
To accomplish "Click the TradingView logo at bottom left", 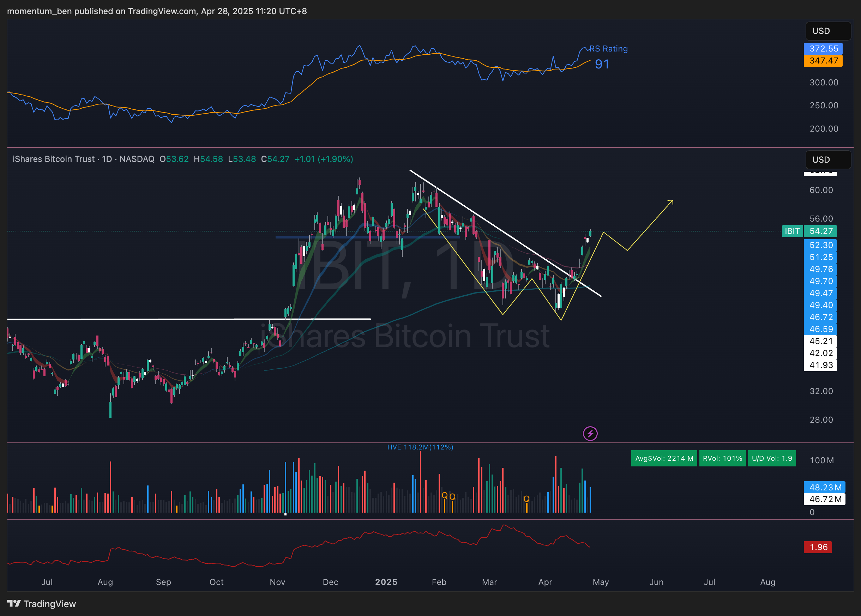I will [x=42, y=604].
